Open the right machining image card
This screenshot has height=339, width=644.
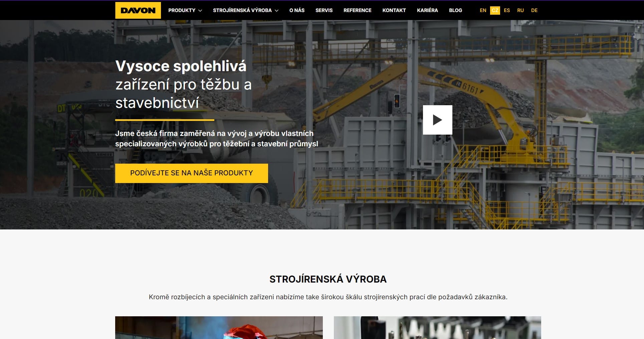coord(437,328)
